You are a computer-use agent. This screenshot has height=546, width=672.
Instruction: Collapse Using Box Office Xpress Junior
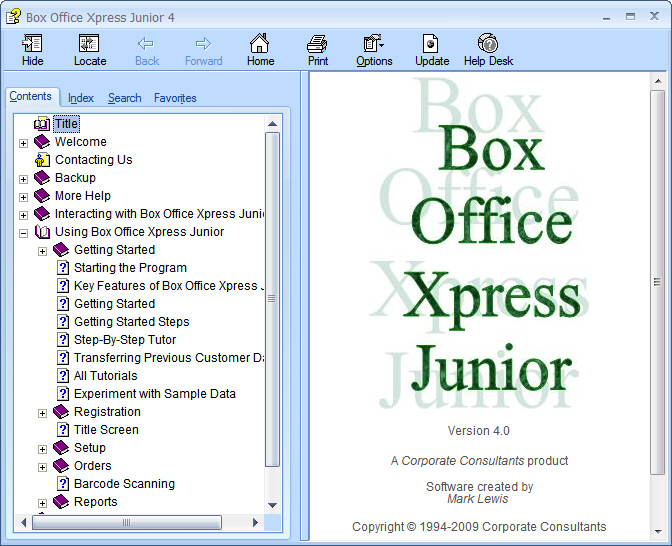23,233
